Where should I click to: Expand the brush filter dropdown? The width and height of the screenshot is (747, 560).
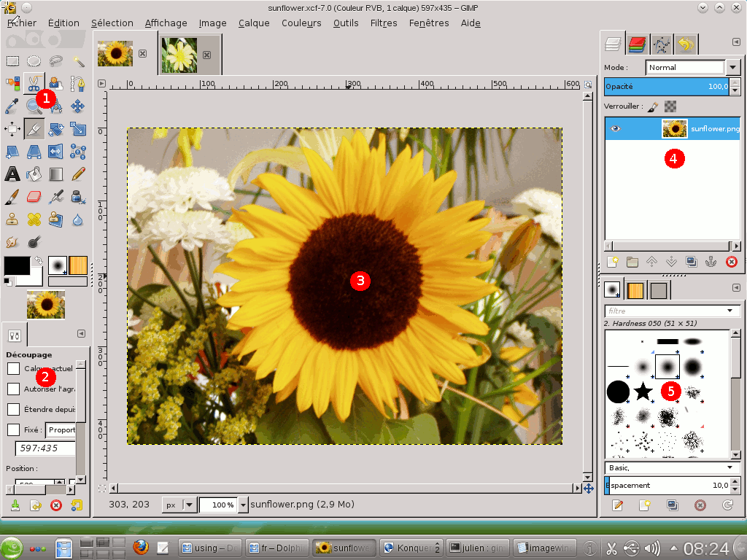tap(729, 311)
